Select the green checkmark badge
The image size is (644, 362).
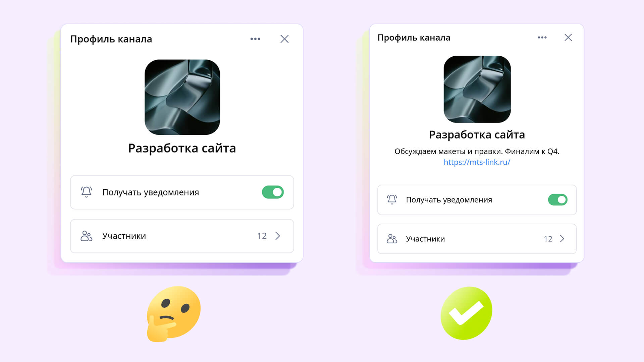[x=466, y=313]
